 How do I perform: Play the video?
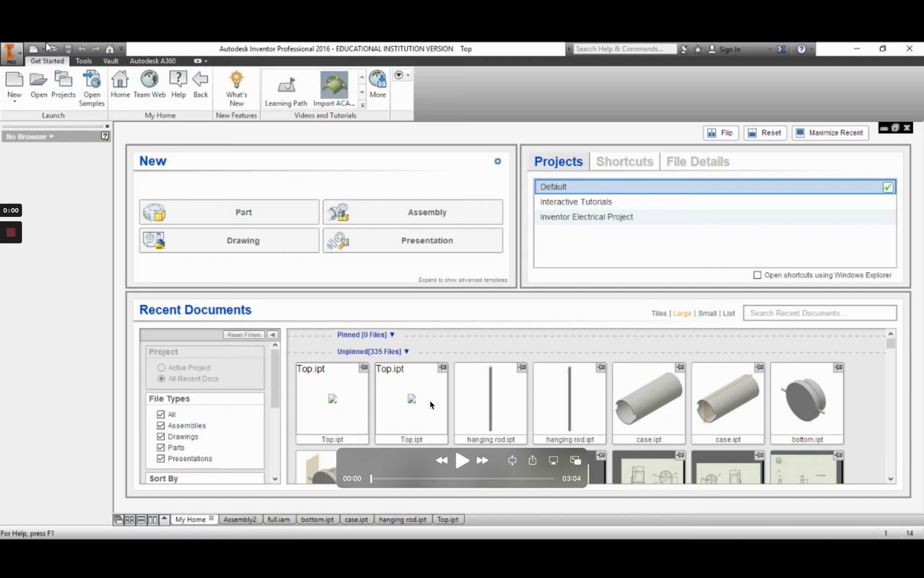[462, 460]
